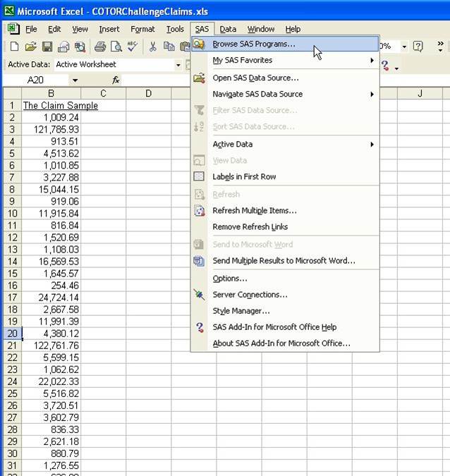450x476 pixels.
Task: Open the Insert menu
Action: pyautogui.click(x=109, y=29)
